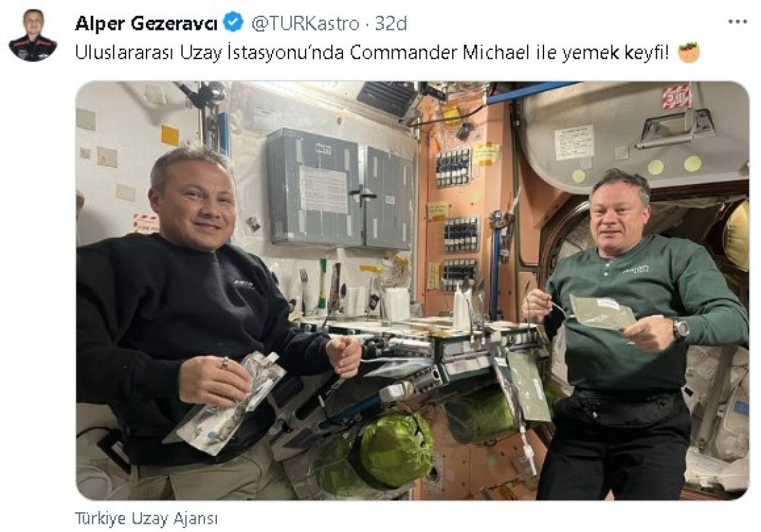Image resolution: width=761 pixels, height=532 pixels.
Task: Open Alper Gezeravcı's profile avatar
Action: (32, 35)
